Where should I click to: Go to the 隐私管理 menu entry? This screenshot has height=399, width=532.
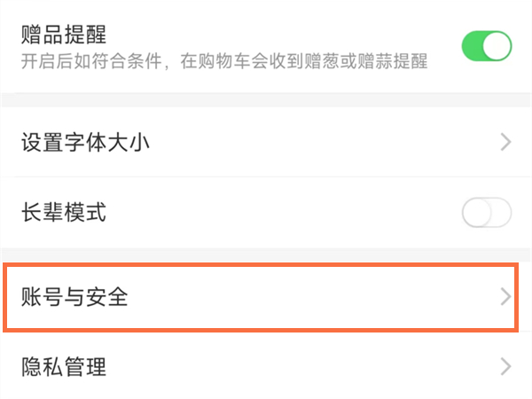click(64, 367)
